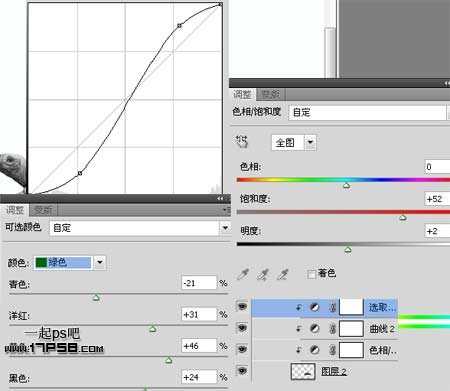Collapse the Selective Color panel with double arrows
Image resolution: width=450 pixels, height=391 pixels.
[x=220, y=198]
